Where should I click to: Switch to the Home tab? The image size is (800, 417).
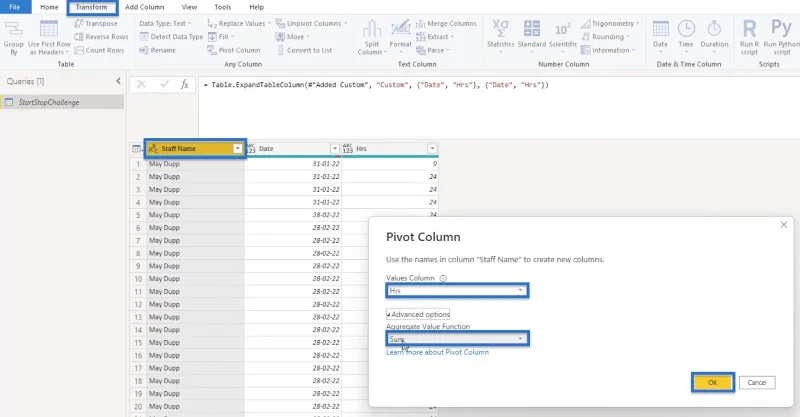[x=49, y=7]
